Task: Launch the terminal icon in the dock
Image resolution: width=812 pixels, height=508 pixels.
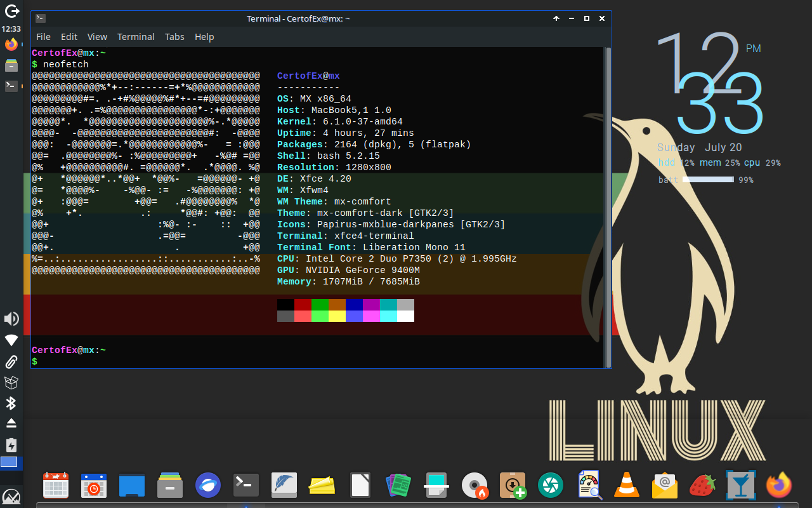Action: [x=246, y=486]
